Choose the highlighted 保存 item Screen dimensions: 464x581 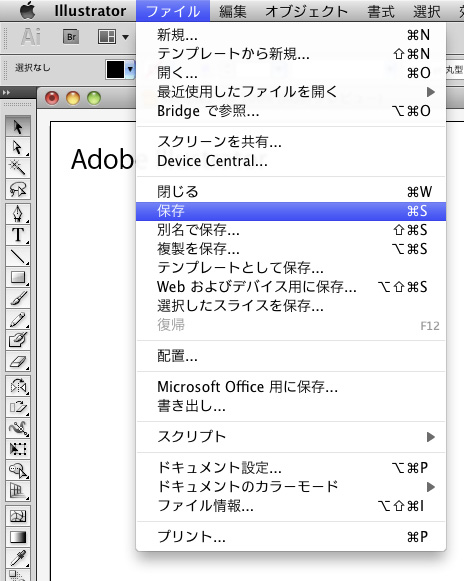coord(291,211)
